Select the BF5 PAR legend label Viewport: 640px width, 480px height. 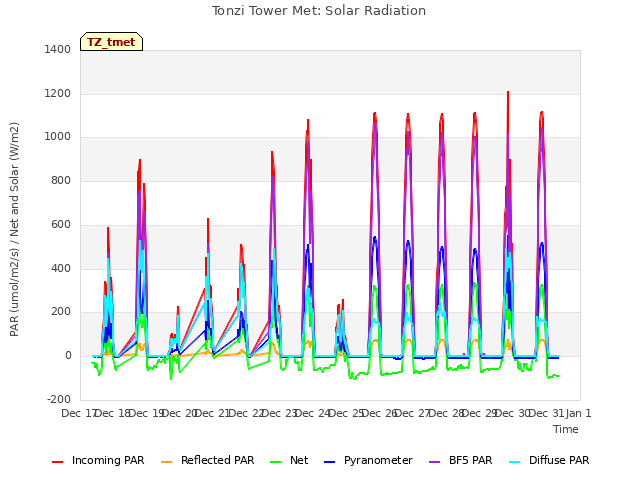pos(471,460)
